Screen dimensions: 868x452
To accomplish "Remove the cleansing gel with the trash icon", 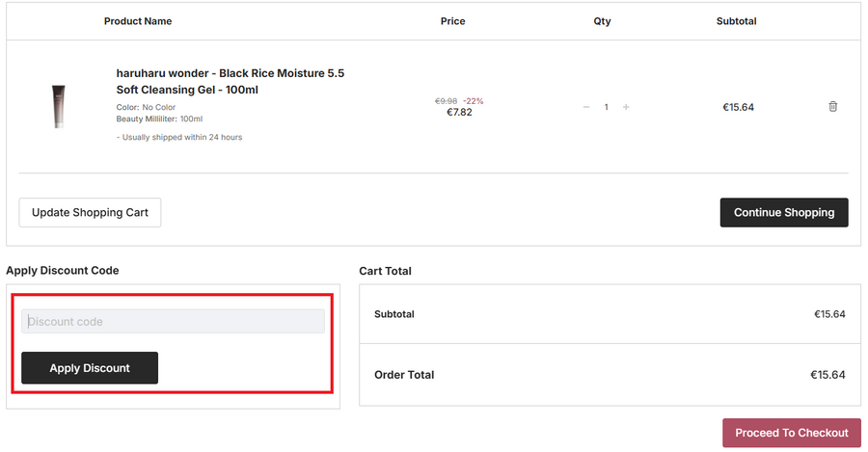I will pos(833,107).
